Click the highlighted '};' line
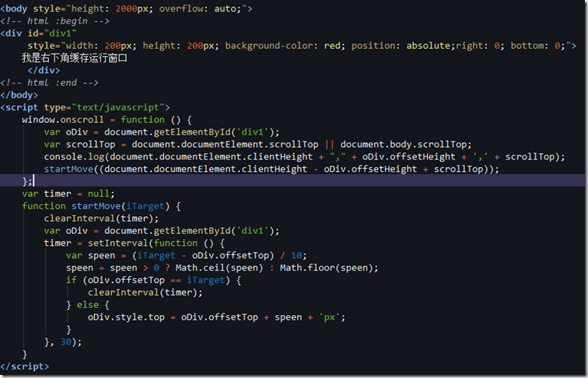588x378 pixels. (x=294, y=180)
